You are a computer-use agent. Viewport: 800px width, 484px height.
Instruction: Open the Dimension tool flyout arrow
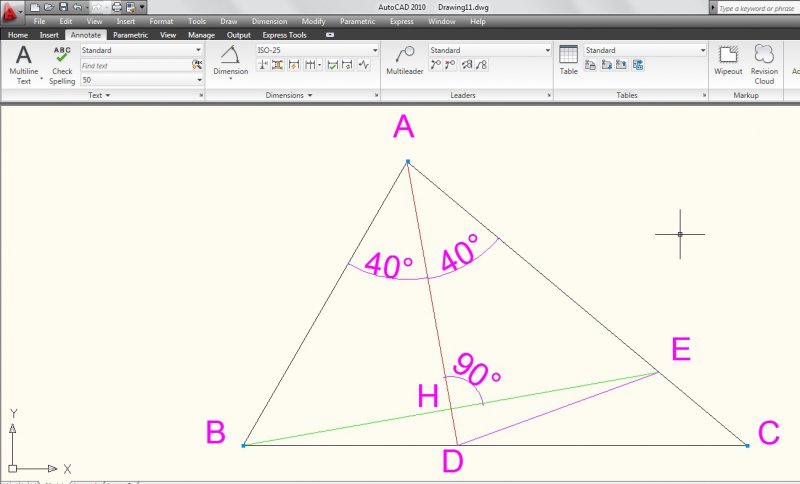tap(231, 79)
